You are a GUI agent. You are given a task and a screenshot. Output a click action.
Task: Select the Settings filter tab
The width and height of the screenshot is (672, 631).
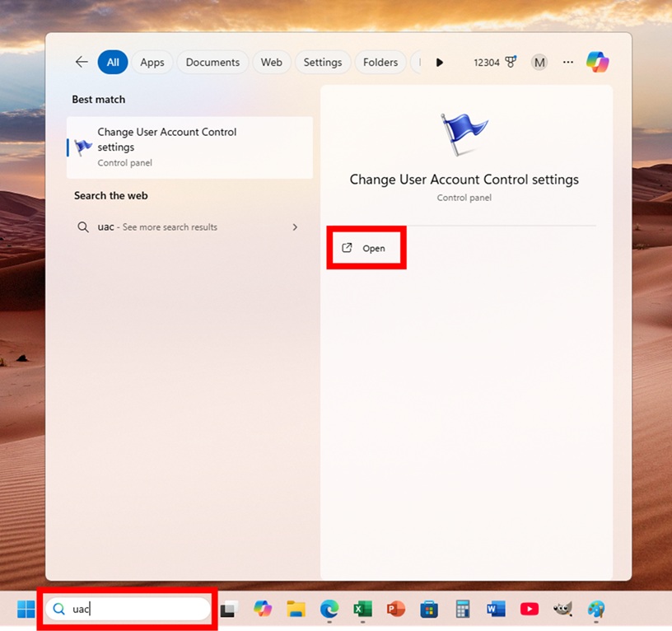coord(322,62)
